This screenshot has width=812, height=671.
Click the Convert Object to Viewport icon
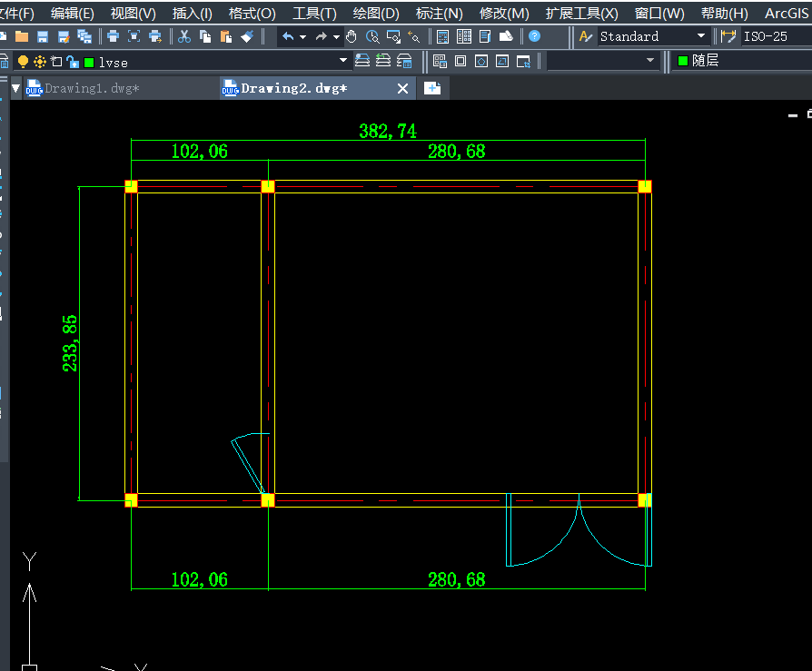click(x=502, y=61)
